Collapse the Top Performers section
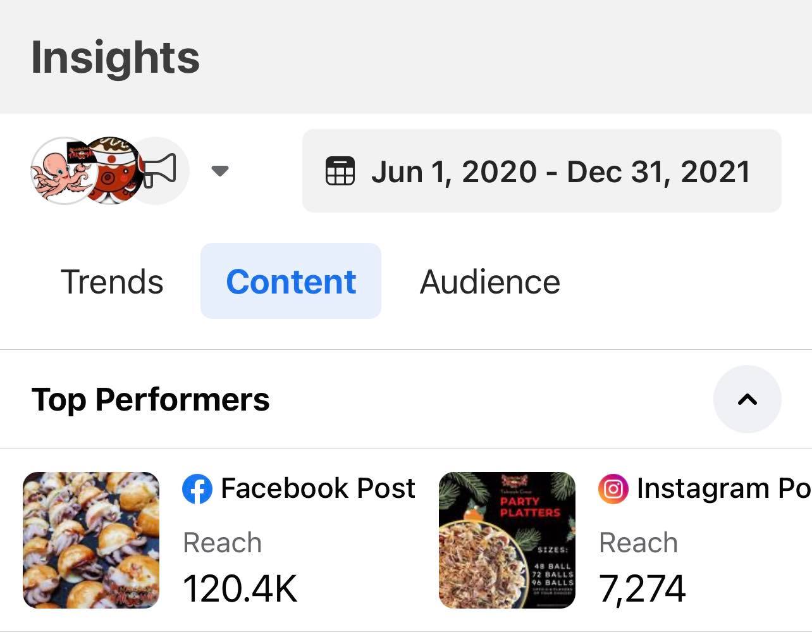This screenshot has width=812, height=644. (747, 399)
